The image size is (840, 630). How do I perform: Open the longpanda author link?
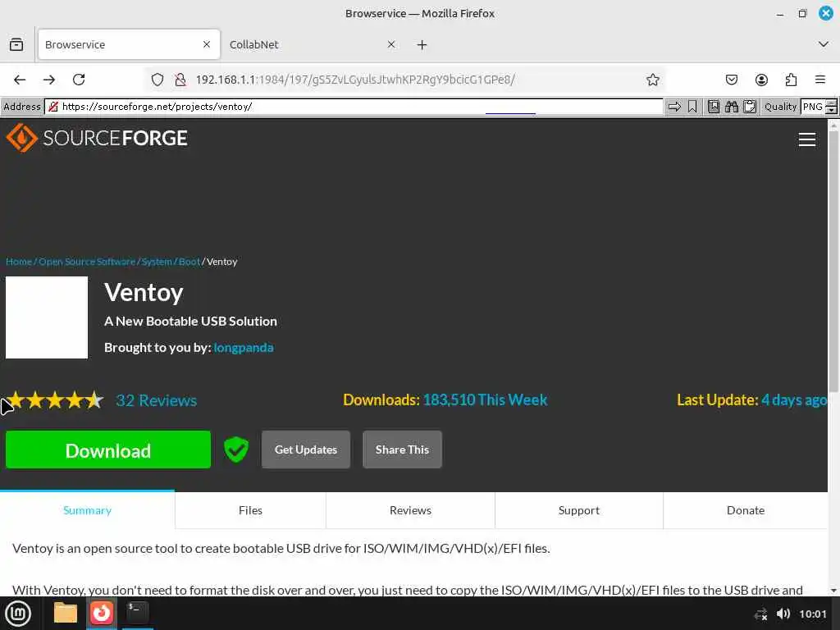243,348
